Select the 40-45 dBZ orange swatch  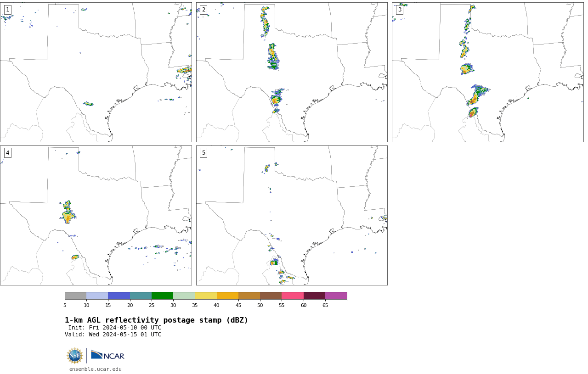click(x=227, y=296)
